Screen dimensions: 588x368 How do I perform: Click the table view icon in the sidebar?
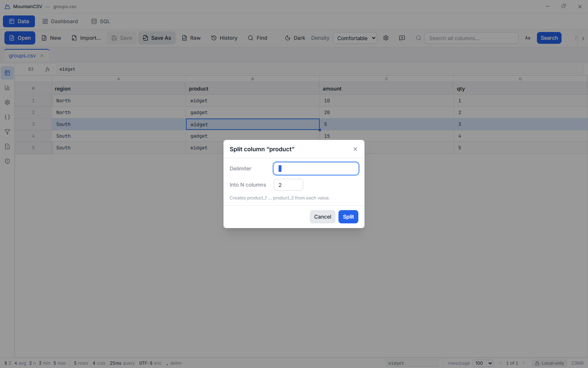coord(7,73)
